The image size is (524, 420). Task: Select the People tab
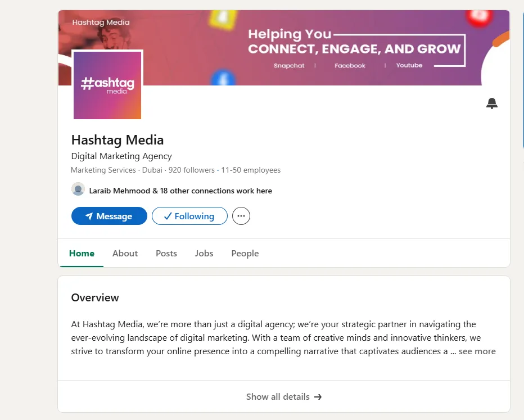tap(245, 253)
